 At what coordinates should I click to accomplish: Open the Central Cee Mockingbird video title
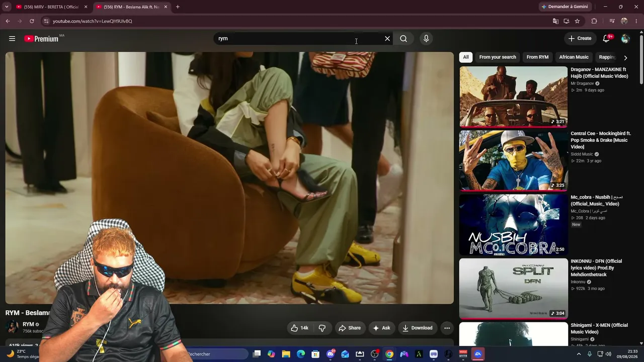(601, 140)
